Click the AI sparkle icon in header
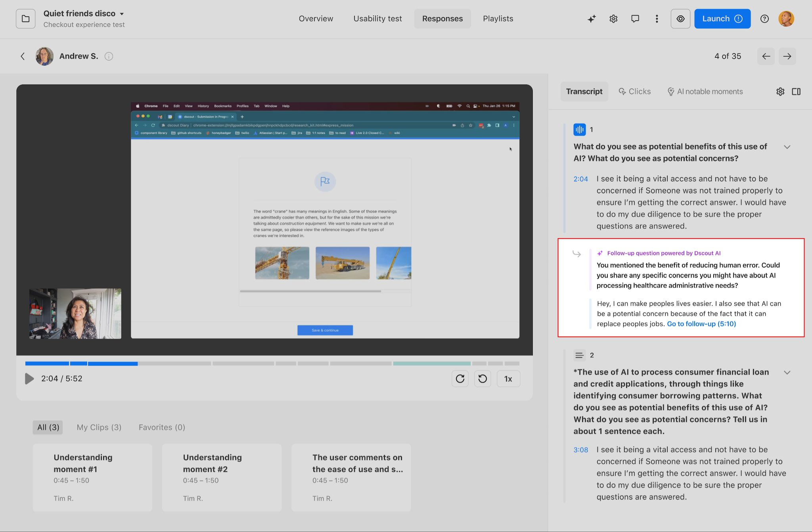 pyautogui.click(x=592, y=19)
